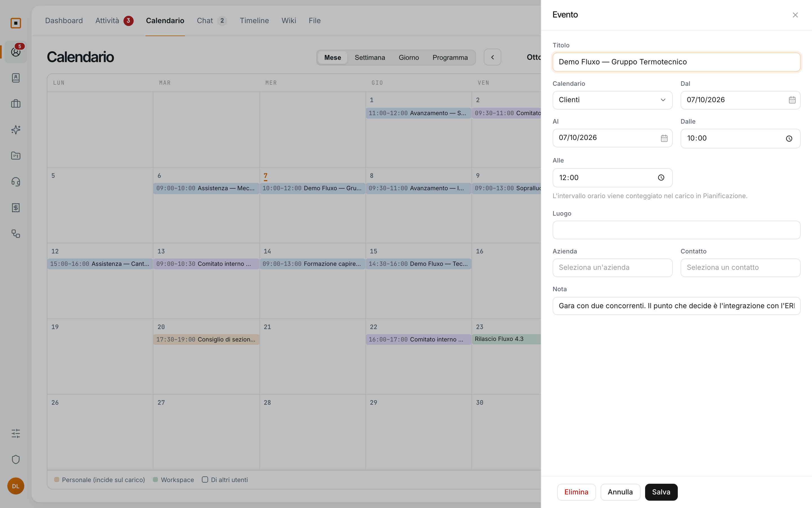
Task: Click the Annulla button
Action: (x=620, y=492)
